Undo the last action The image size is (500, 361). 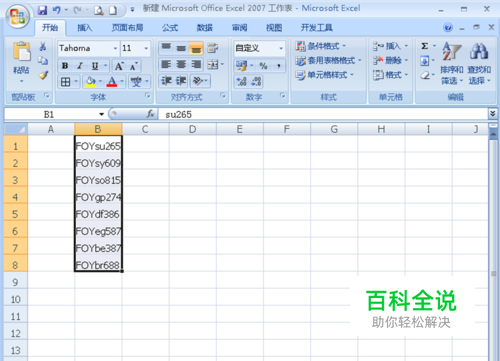coord(56,10)
